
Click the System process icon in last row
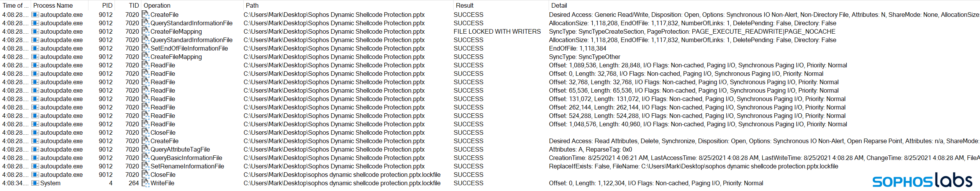[x=35, y=183]
